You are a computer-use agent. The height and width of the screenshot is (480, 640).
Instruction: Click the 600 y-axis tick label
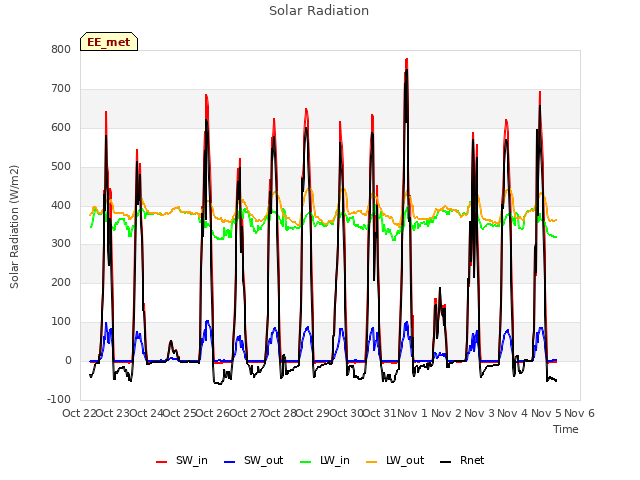[x=61, y=127]
